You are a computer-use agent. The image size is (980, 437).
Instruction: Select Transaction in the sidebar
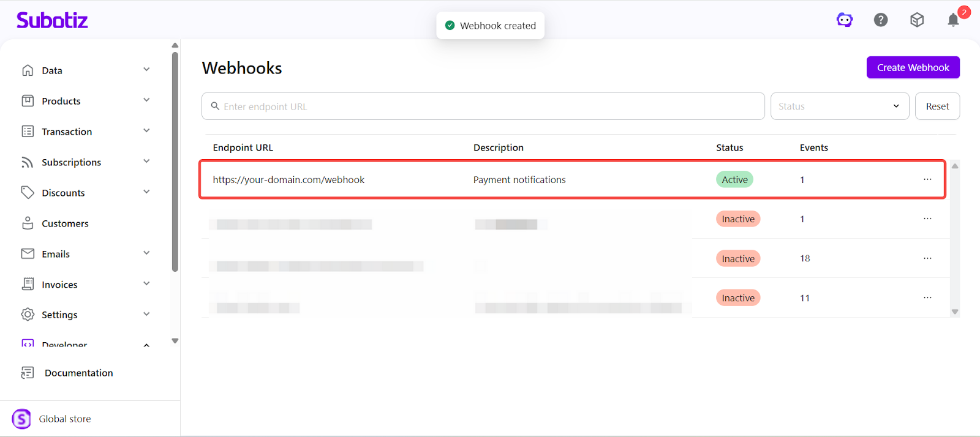(67, 132)
